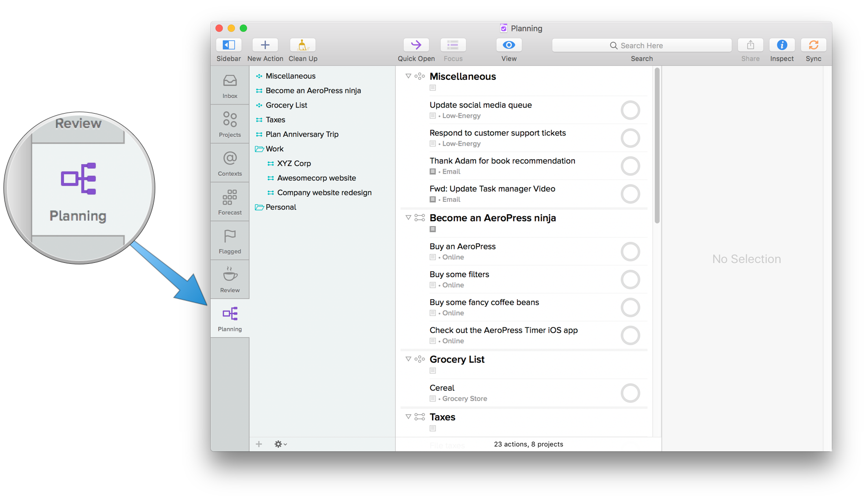Image resolution: width=868 pixels, height=502 pixels.
Task: Open the gear action menu in sidebar footer
Action: (x=280, y=444)
